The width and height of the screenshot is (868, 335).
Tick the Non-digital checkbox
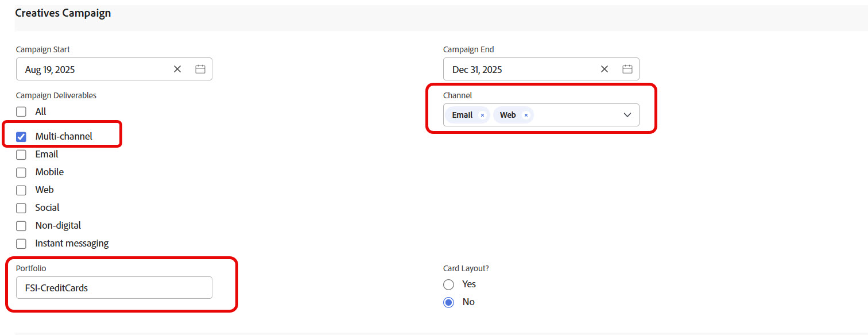pyautogui.click(x=21, y=226)
